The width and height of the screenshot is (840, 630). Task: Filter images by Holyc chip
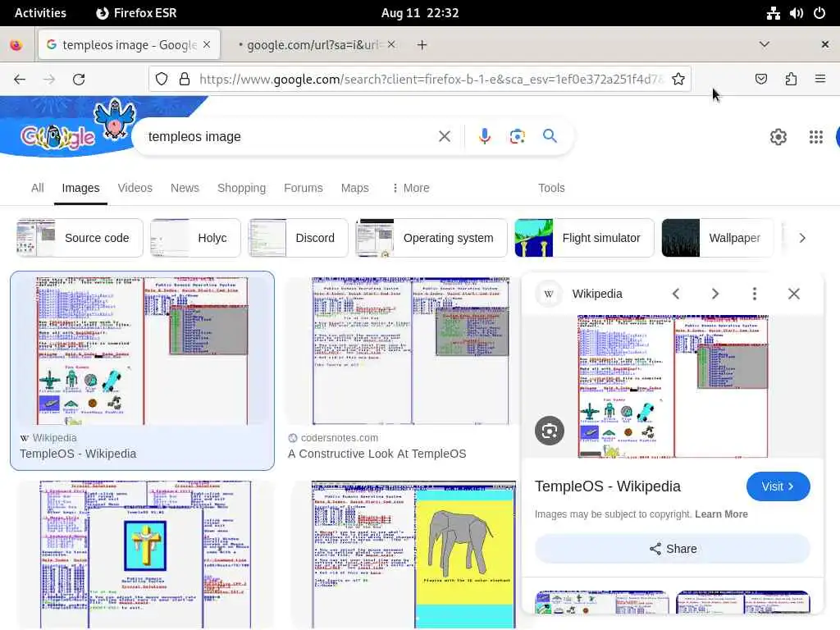tap(195, 238)
